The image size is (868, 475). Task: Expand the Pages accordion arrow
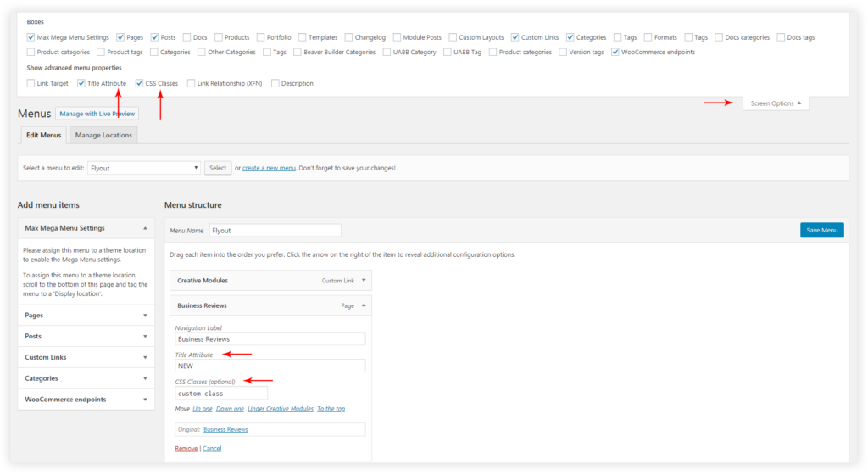pyautogui.click(x=145, y=316)
